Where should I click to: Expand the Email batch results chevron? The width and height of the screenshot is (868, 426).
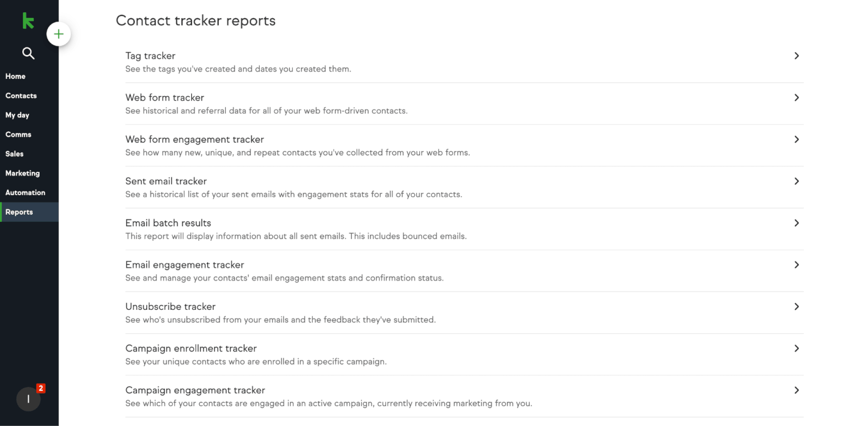(796, 222)
